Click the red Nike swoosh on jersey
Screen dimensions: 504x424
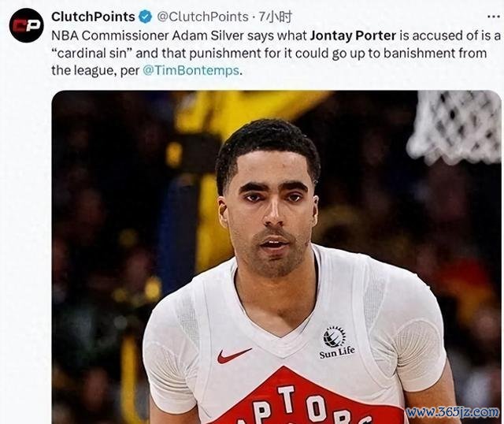point(234,355)
